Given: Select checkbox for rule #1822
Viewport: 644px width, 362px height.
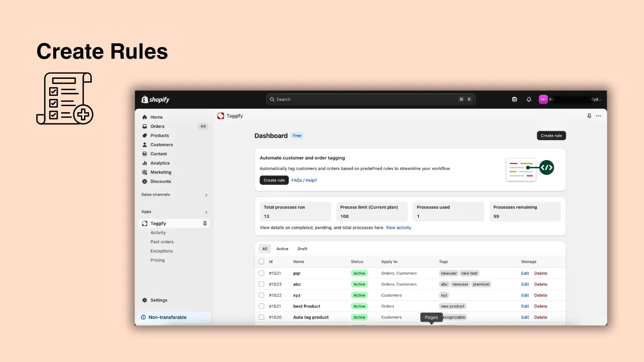Looking at the screenshot, I should point(261,295).
